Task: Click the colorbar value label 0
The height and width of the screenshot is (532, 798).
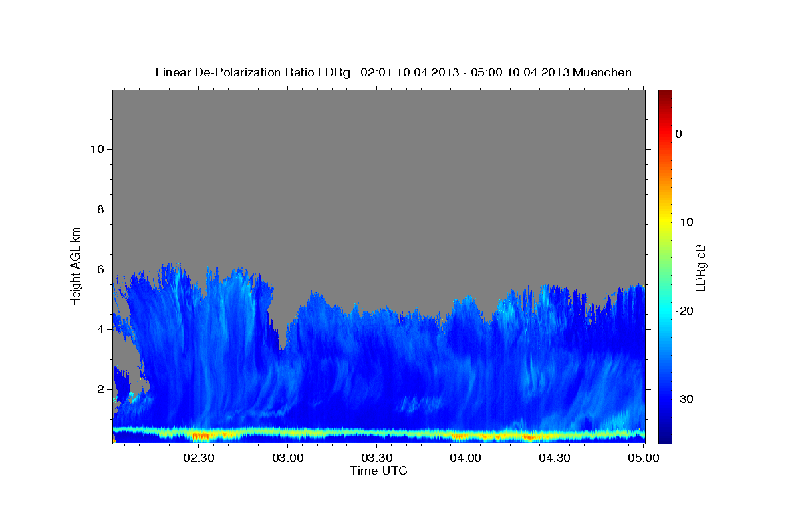Action: (678, 134)
